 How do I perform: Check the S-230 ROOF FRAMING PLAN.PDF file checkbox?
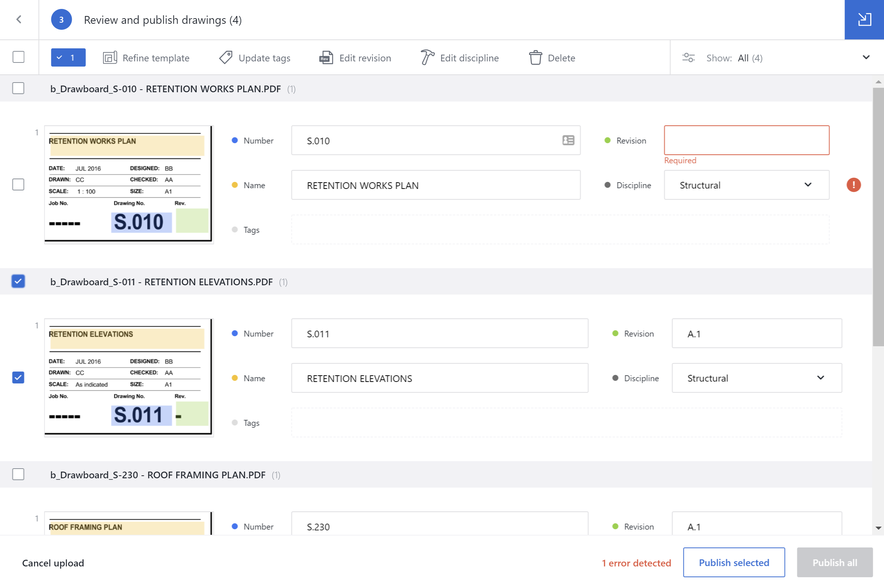click(18, 474)
